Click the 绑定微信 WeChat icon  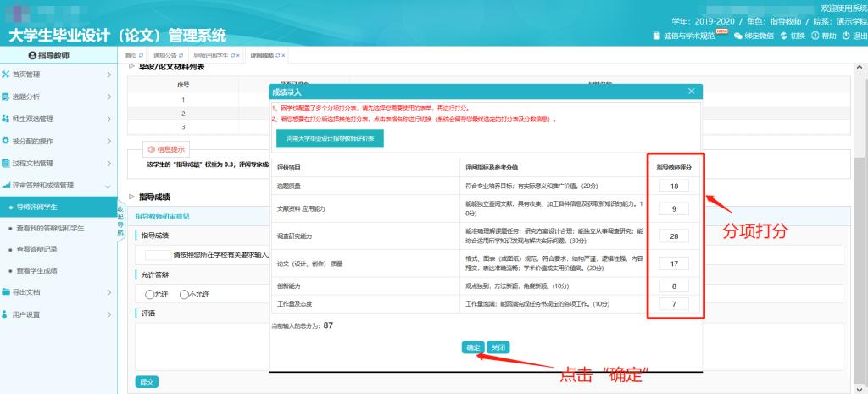[x=738, y=36]
